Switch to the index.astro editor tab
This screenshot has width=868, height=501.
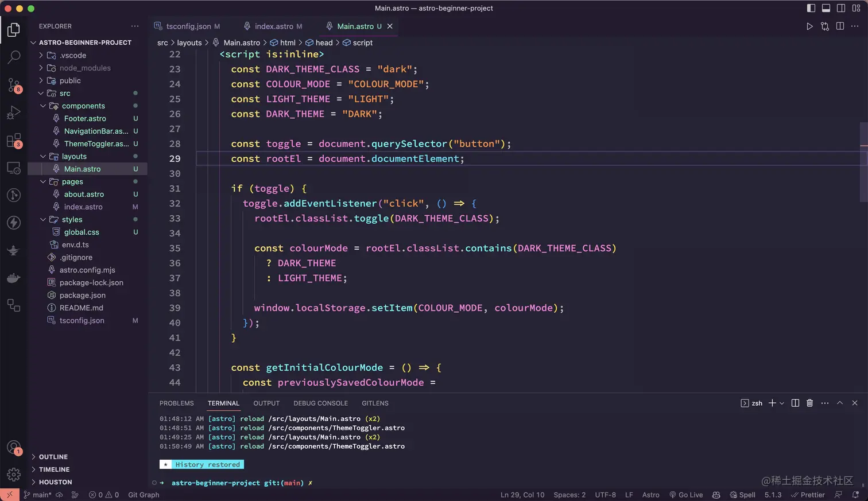click(x=273, y=26)
